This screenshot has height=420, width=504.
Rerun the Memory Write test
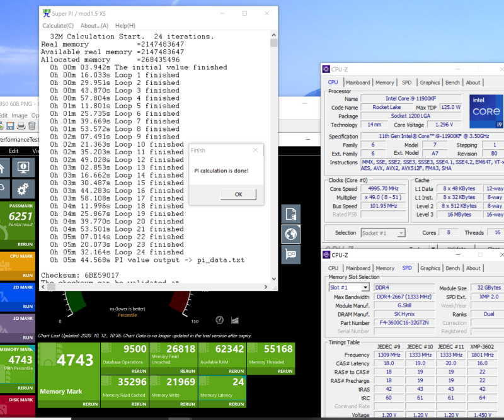pyautogui.click(x=188, y=404)
